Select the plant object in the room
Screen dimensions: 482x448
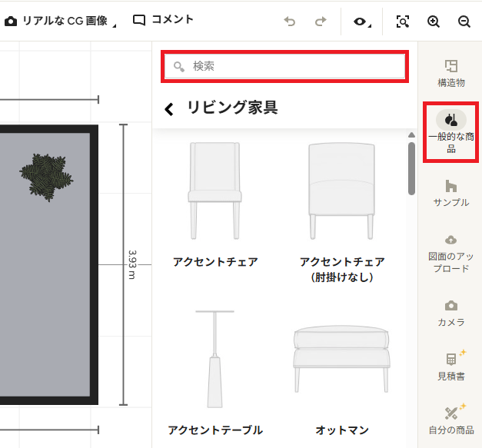pyautogui.click(x=46, y=178)
